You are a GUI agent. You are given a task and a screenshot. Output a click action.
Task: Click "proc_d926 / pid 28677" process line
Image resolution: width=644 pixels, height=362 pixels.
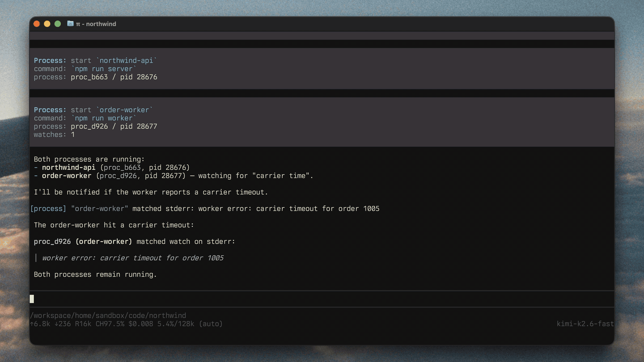coord(114,126)
